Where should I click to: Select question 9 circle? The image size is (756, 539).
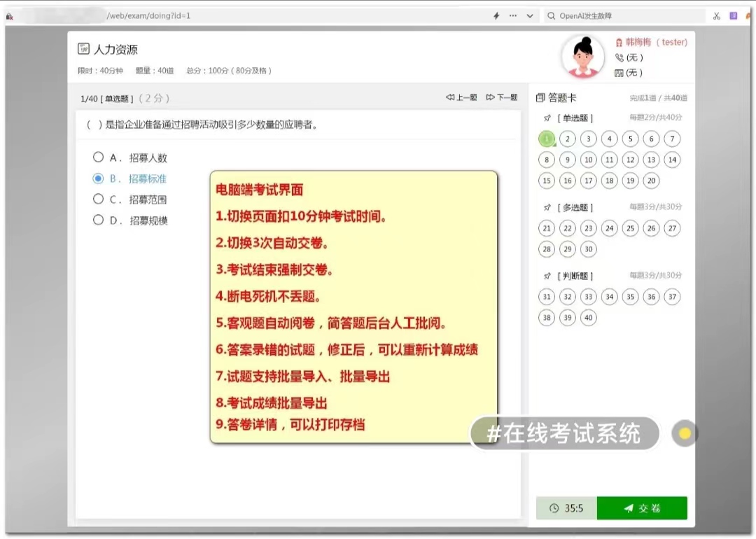[568, 160]
